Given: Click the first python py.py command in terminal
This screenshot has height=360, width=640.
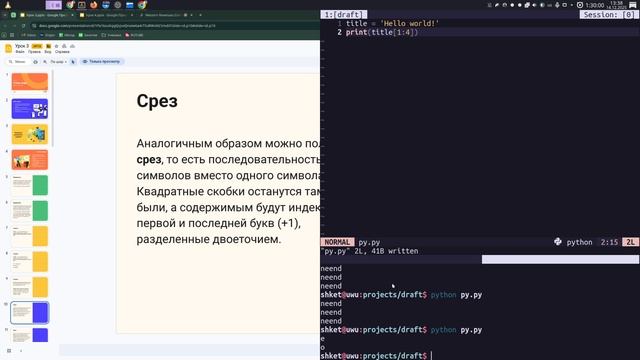Looking at the screenshot, I should [456, 295].
